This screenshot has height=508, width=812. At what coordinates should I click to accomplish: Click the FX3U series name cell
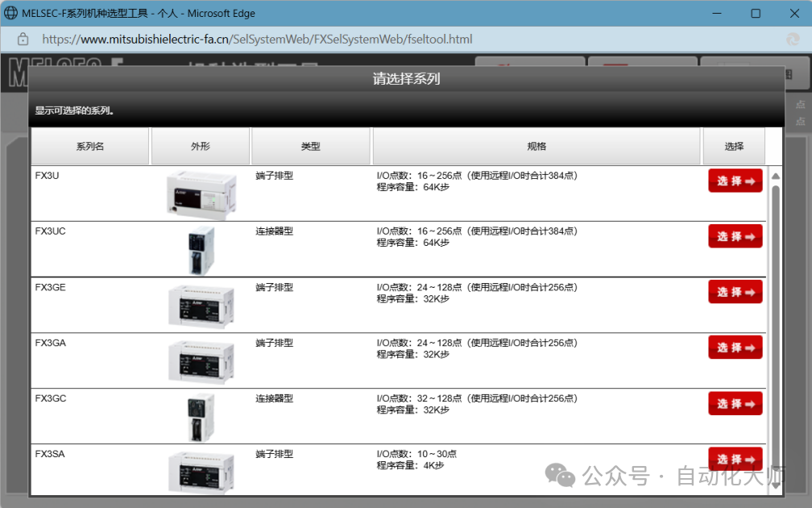click(x=47, y=176)
